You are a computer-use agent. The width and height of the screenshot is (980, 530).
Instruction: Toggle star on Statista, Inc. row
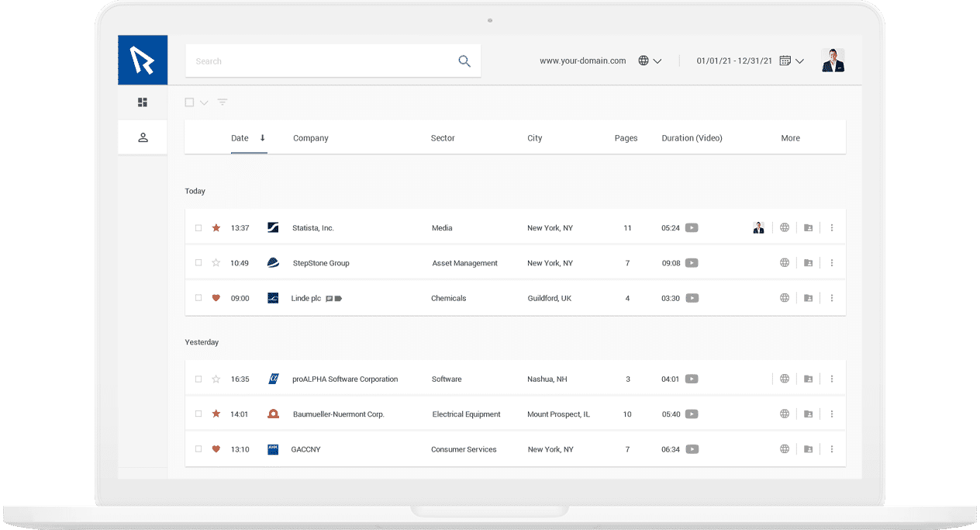tap(216, 228)
